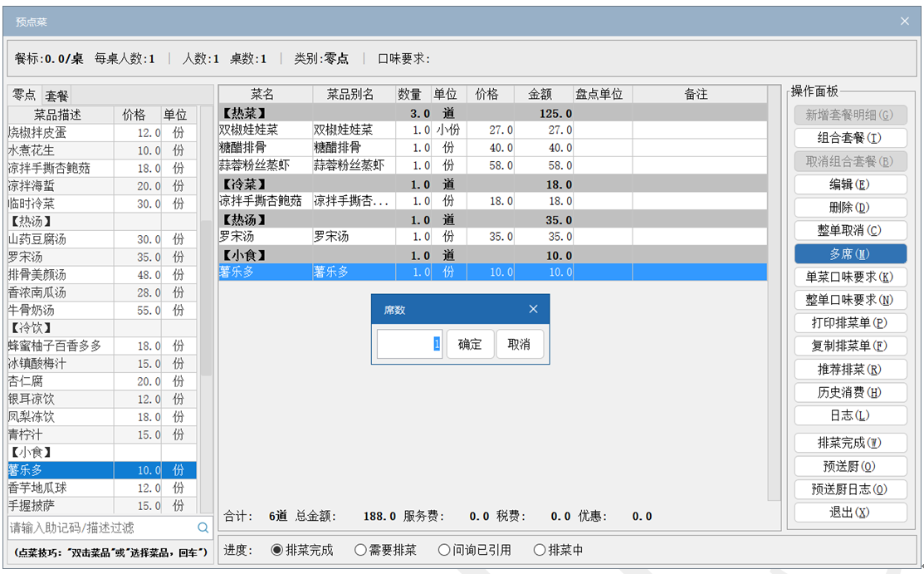Viewport: 924px width, 574px height.
Task: Select 水煮花生 in dish list
Action: (x=102, y=150)
